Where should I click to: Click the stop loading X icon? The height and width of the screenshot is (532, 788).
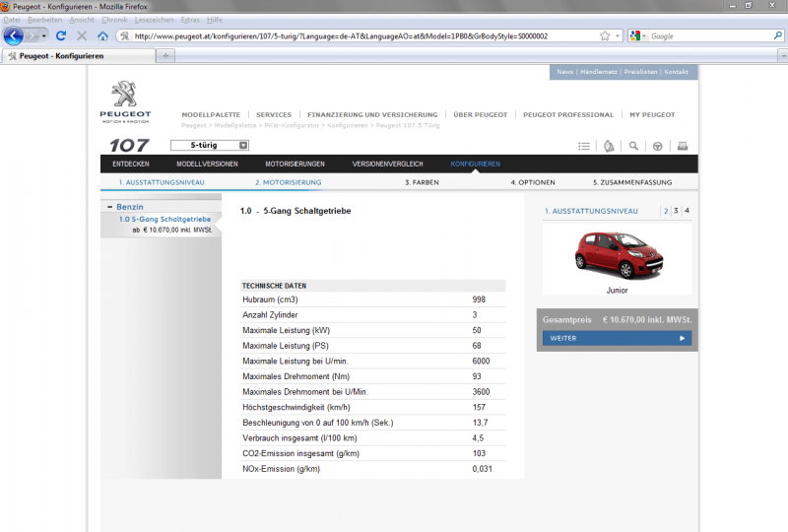pos(82,35)
